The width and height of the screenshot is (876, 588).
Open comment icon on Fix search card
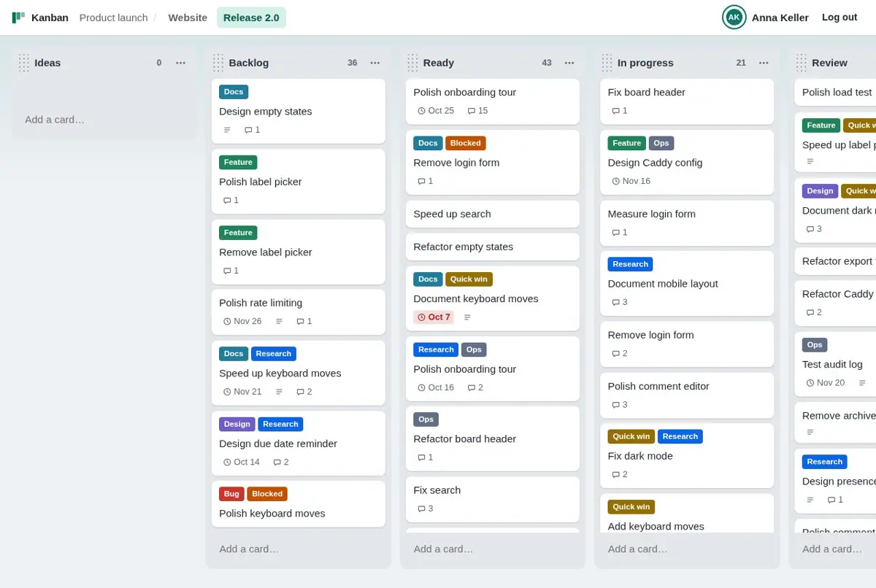click(x=421, y=508)
